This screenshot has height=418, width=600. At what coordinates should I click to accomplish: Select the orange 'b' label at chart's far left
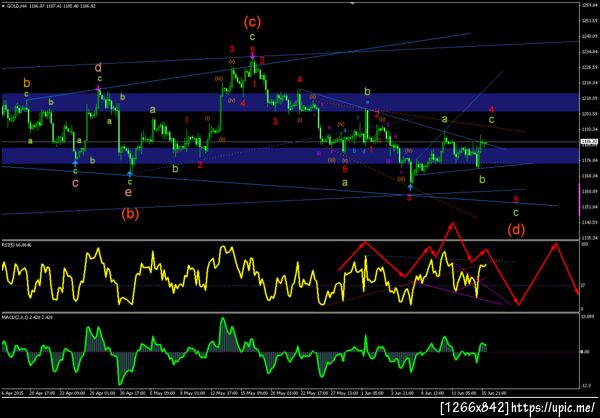pos(27,83)
